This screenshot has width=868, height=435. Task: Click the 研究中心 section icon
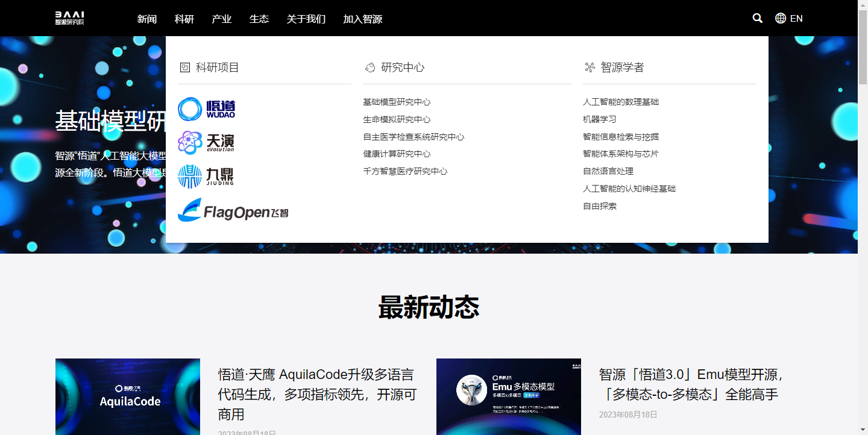[x=370, y=67]
